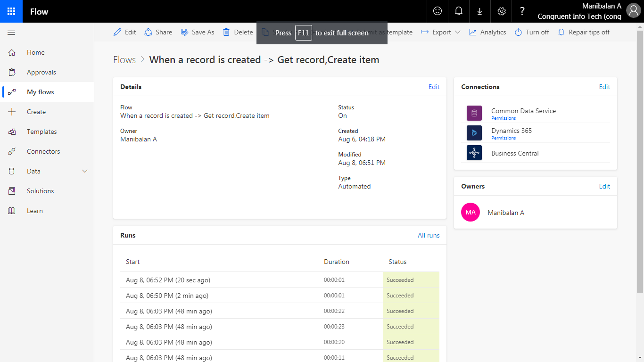Click the Approvals clipboard icon
The width and height of the screenshot is (644, 362).
[12, 72]
